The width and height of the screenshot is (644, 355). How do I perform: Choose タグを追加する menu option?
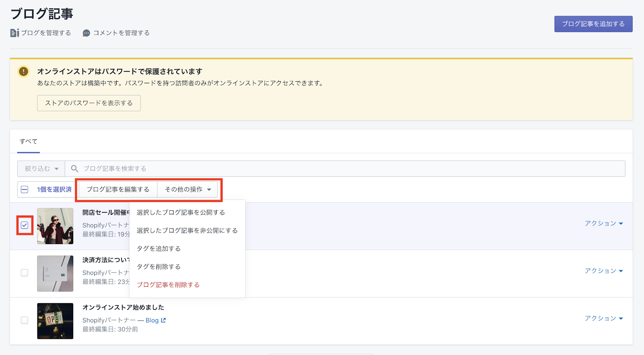tap(159, 248)
